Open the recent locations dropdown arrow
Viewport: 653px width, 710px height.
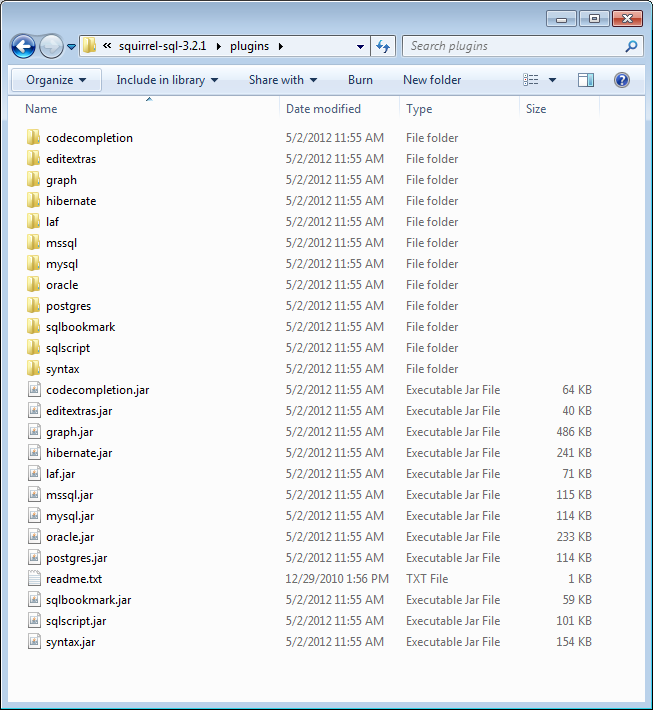coord(71,46)
